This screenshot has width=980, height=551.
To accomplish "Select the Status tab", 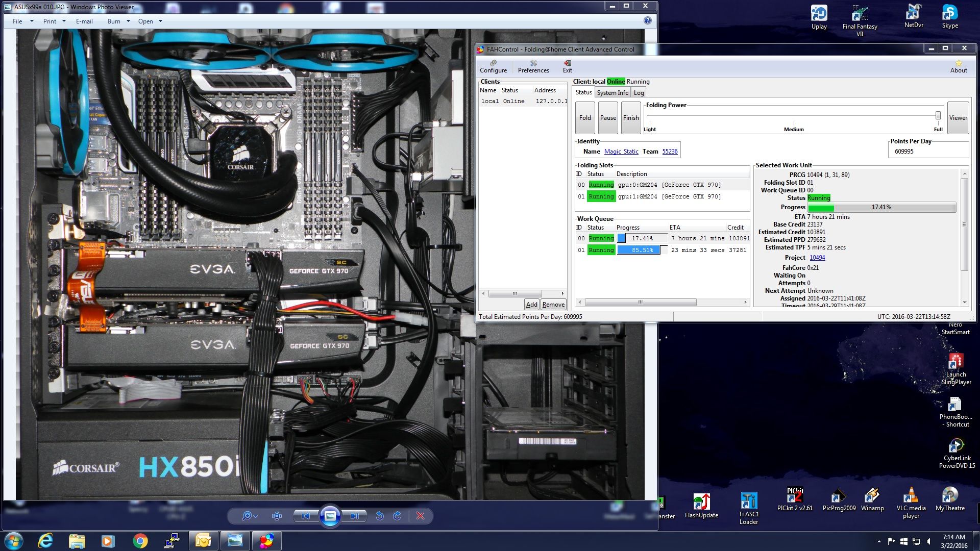I will (x=583, y=92).
